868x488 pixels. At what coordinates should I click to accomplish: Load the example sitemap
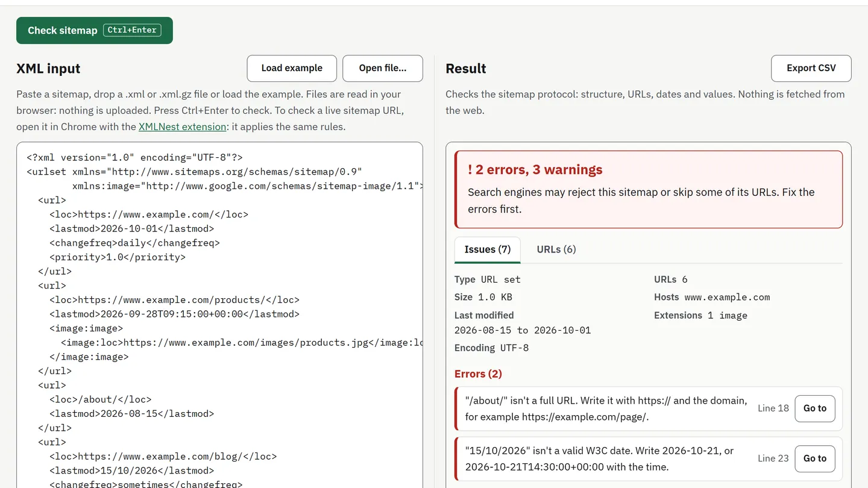tap(292, 68)
